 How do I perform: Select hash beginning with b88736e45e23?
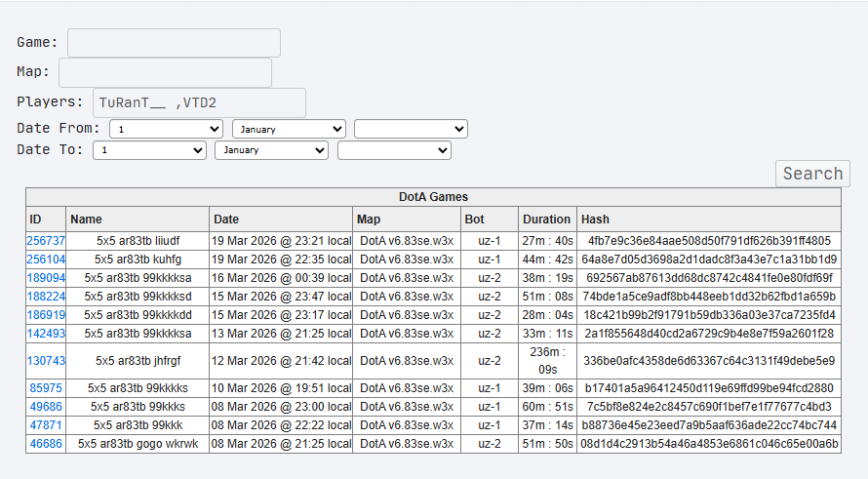[x=709, y=425]
